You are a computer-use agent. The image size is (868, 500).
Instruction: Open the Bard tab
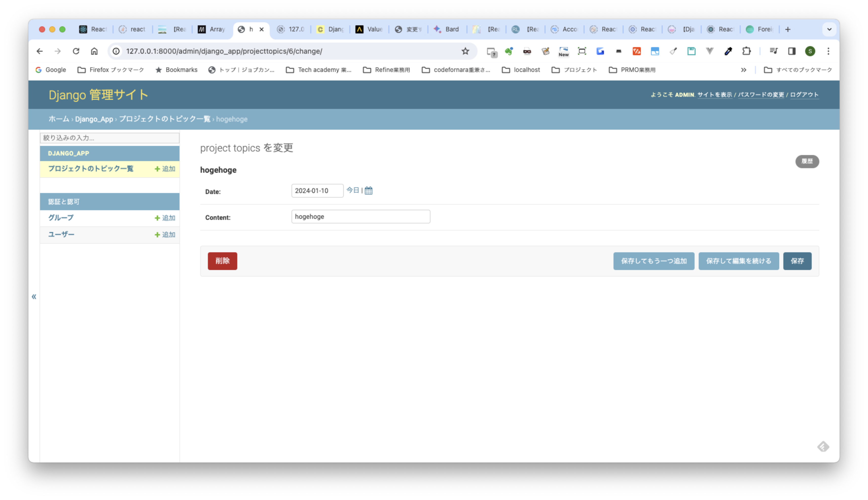(447, 29)
